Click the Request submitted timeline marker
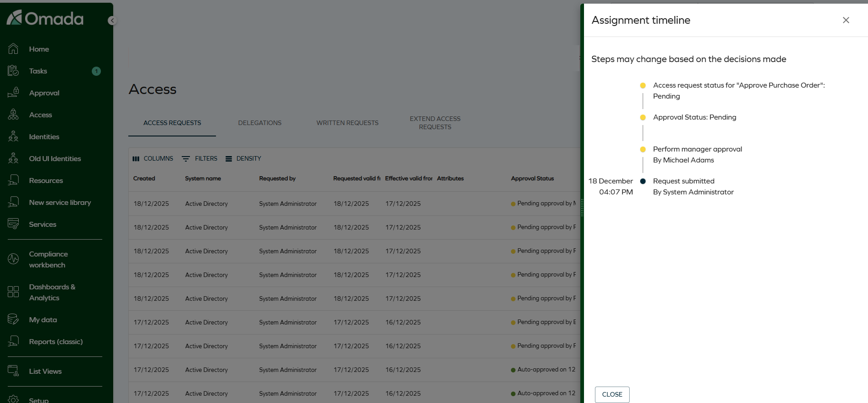Screen dimensions: 868x403 click(643, 181)
